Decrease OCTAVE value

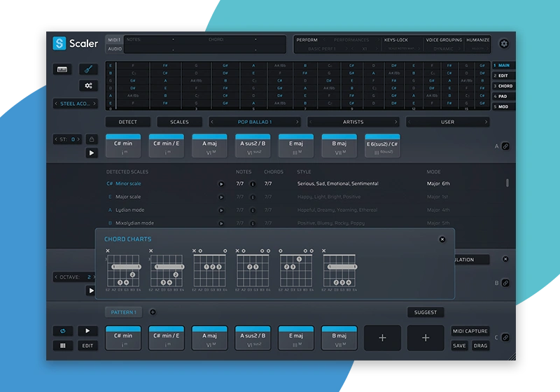pyautogui.click(x=56, y=276)
